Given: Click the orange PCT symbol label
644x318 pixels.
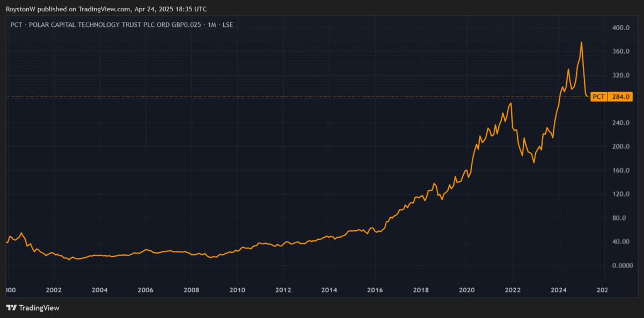Looking at the screenshot, I should 598,97.
